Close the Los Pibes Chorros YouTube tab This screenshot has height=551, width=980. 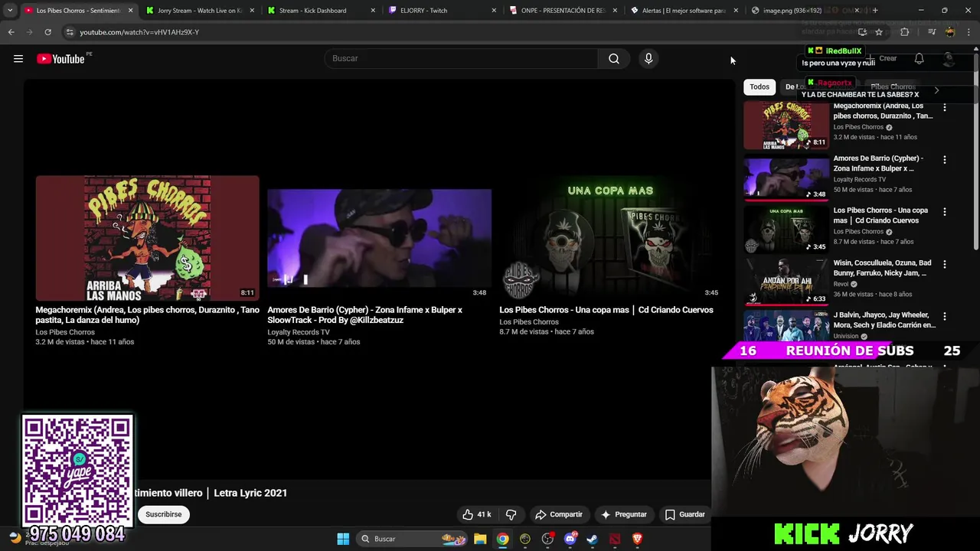130,11
